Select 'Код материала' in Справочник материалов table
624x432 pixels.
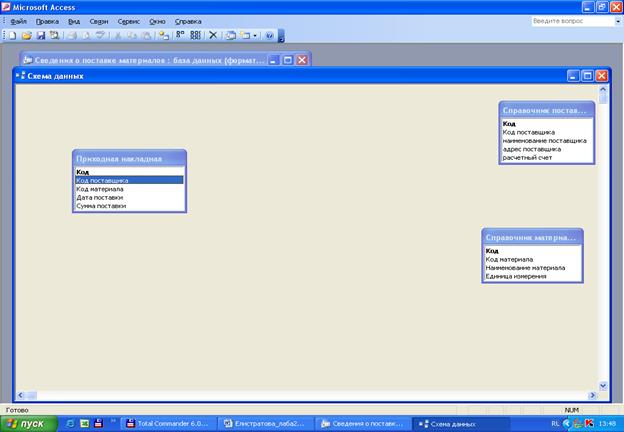click(x=532, y=259)
